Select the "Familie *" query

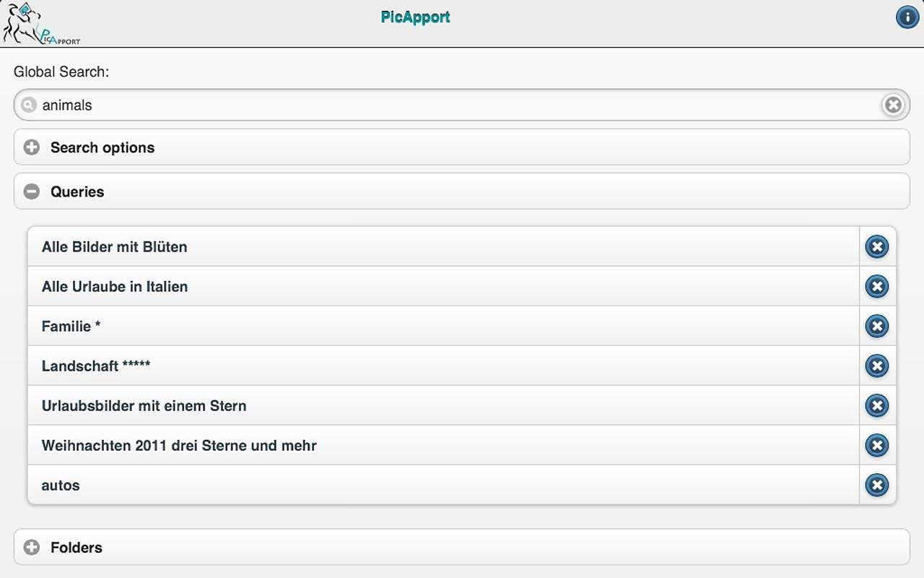tap(433, 327)
